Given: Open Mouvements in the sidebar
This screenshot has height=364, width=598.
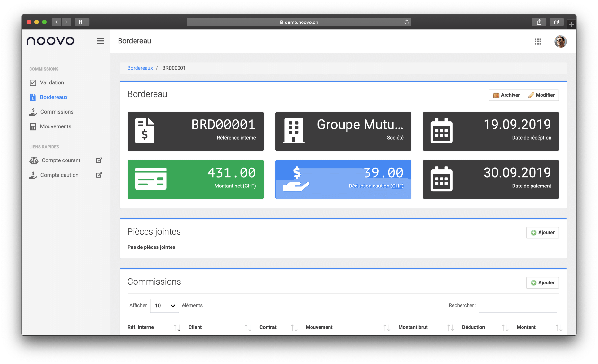Looking at the screenshot, I should point(55,126).
